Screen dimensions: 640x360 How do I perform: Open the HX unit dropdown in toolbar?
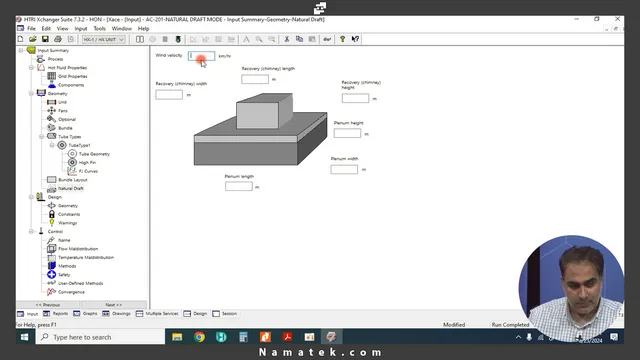pyautogui.click(x=104, y=40)
